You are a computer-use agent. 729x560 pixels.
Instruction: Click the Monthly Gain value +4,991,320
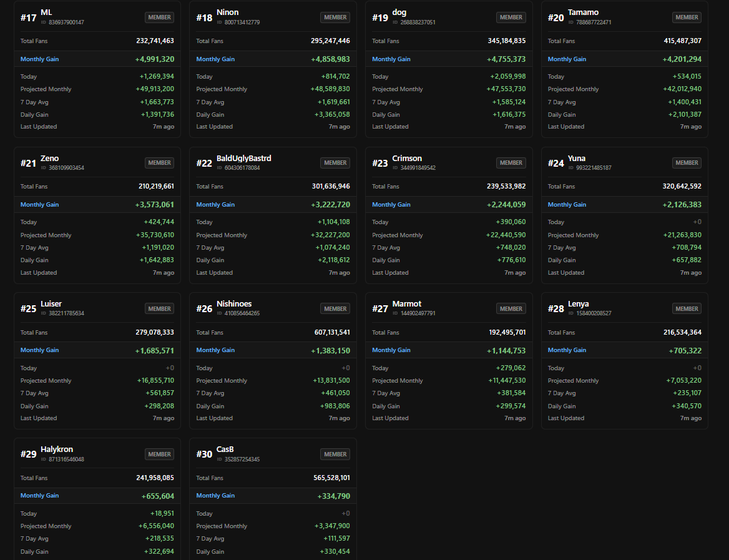coord(155,59)
